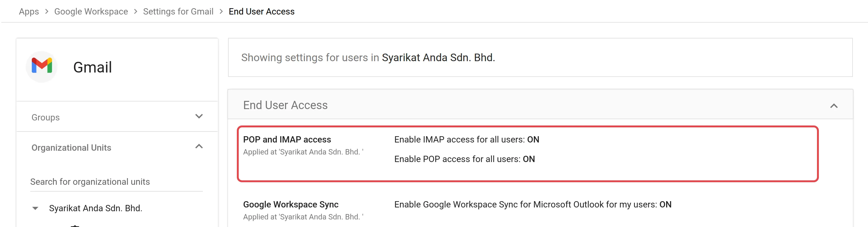Open POP and IMAP access setting
868x227 pixels.
287,140
